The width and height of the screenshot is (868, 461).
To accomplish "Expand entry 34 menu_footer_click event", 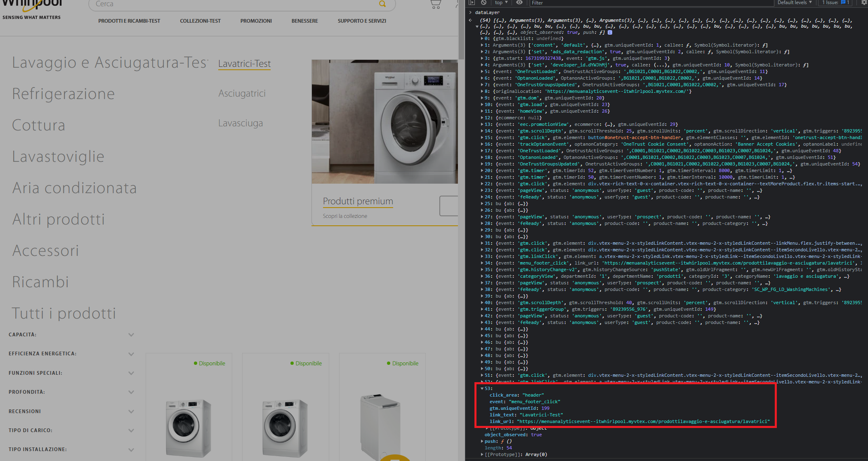I will 482,263.
